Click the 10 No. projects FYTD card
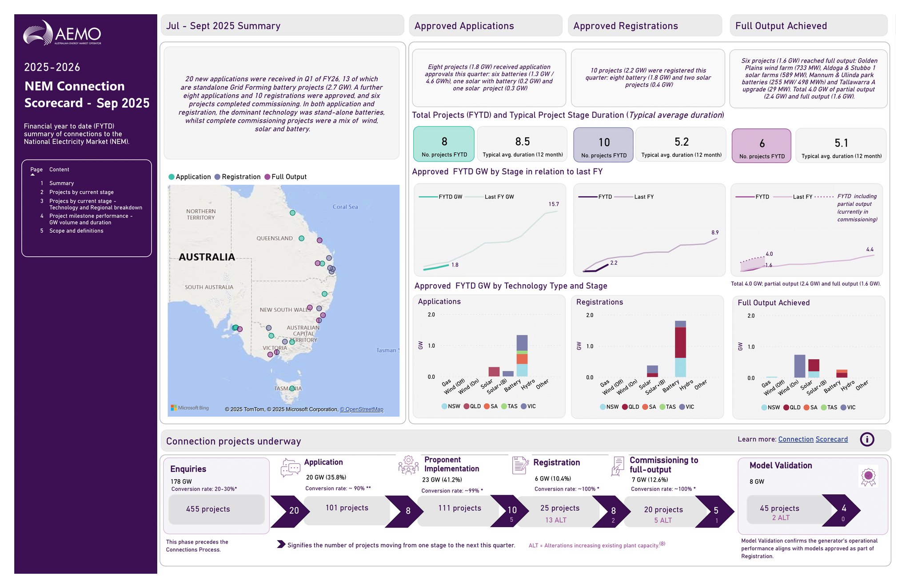 [603, 145]
